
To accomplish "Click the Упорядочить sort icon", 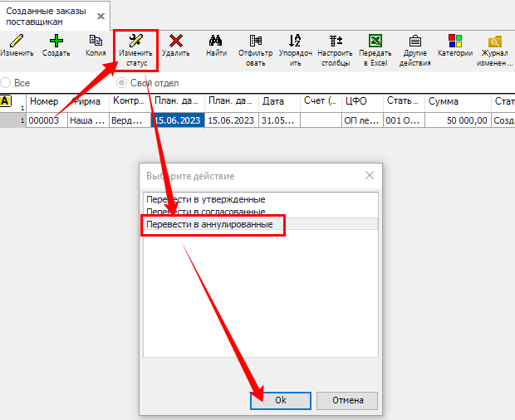I will tap(295, 42).
